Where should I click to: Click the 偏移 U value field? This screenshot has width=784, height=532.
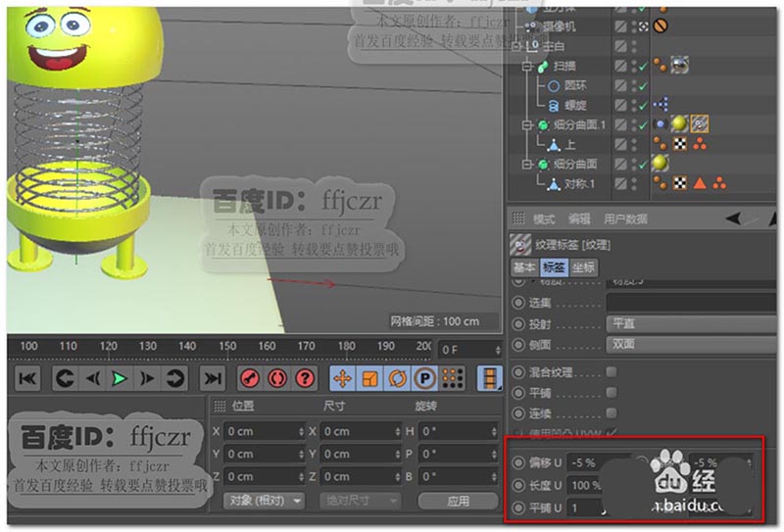[598, 463]
